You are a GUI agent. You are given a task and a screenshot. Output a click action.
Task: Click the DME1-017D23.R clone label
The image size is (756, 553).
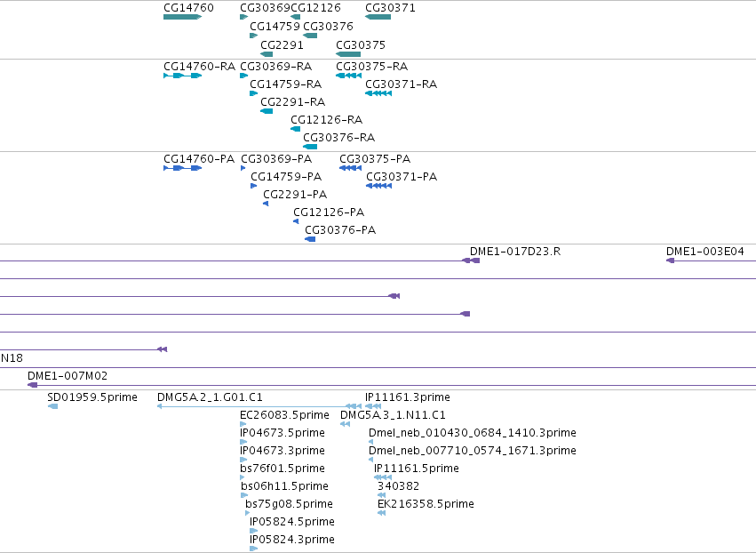[x=515, y=252]
